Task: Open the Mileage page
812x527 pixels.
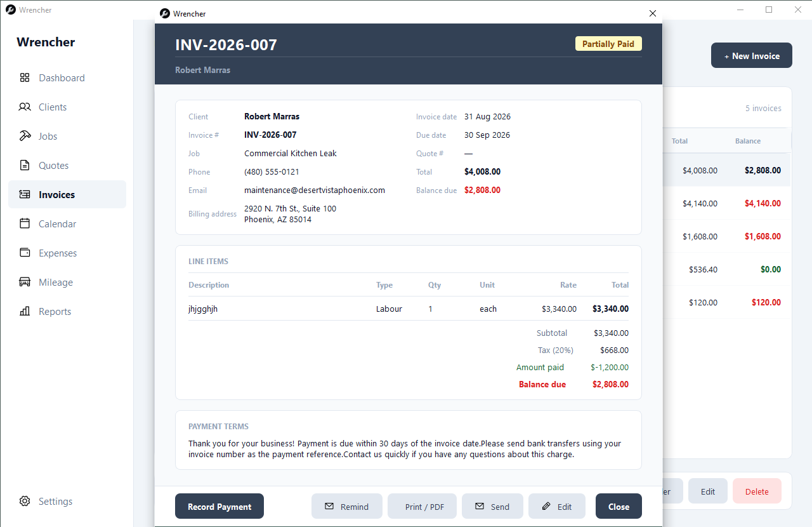Action: pos(67,283)
